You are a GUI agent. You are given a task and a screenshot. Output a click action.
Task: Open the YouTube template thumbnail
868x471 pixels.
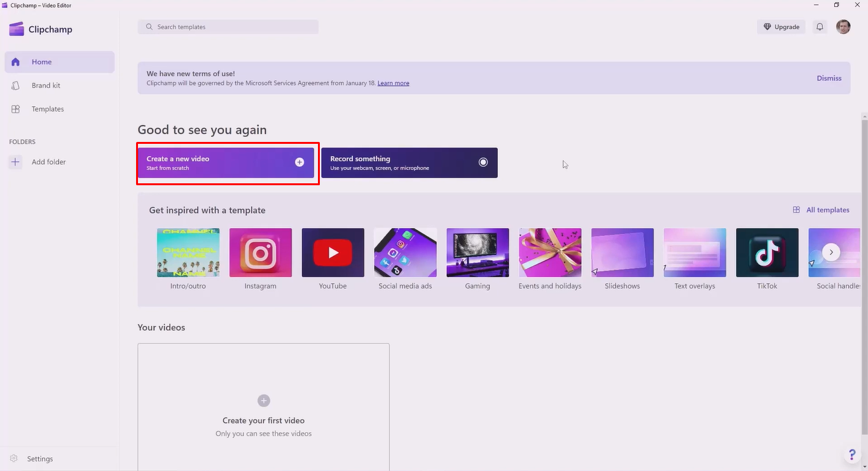pyautogui.click(x=333, y=252)
